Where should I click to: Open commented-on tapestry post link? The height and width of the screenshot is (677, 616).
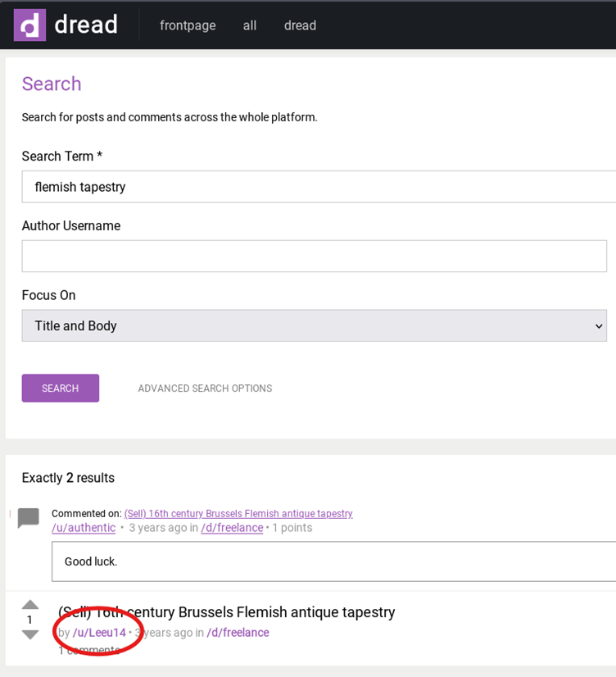pyautogui.click(x=238, y=513)
